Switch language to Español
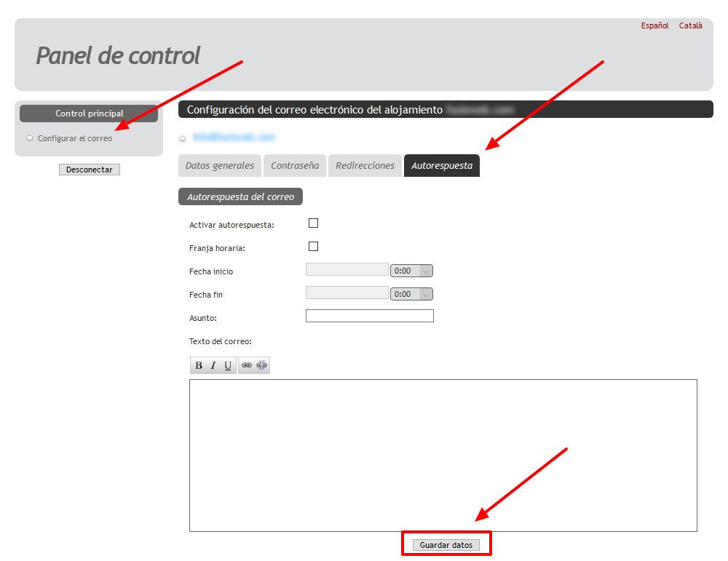This screenshot has height=561, width=728. [654, 25]
